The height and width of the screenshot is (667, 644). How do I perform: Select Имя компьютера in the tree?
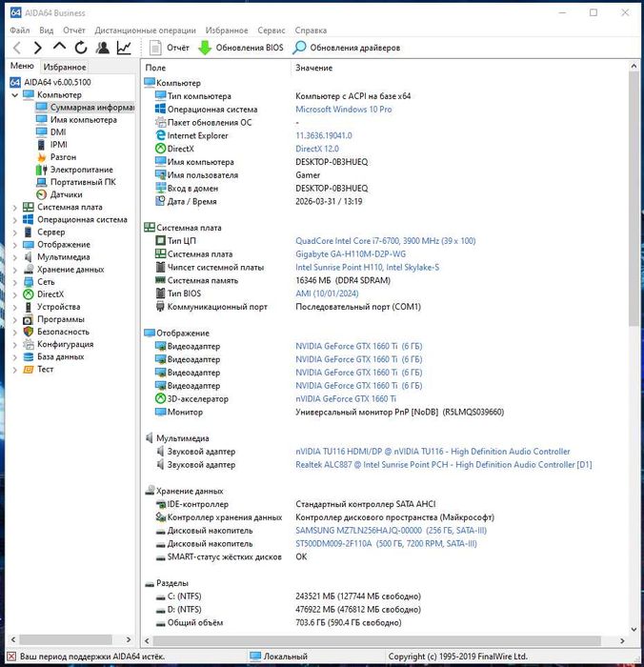84,120
